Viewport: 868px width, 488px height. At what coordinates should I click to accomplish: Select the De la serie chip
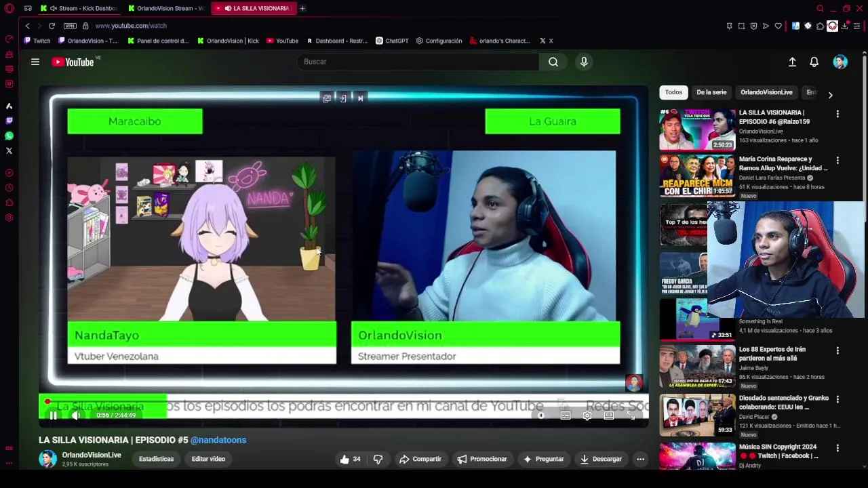coord(711,92)
